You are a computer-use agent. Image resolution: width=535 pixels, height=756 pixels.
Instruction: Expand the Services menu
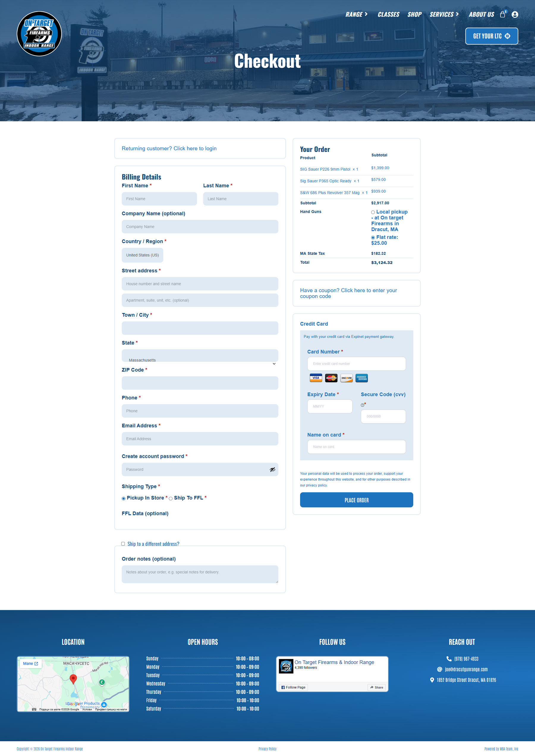pyautogui.click(x=444, y=15)
